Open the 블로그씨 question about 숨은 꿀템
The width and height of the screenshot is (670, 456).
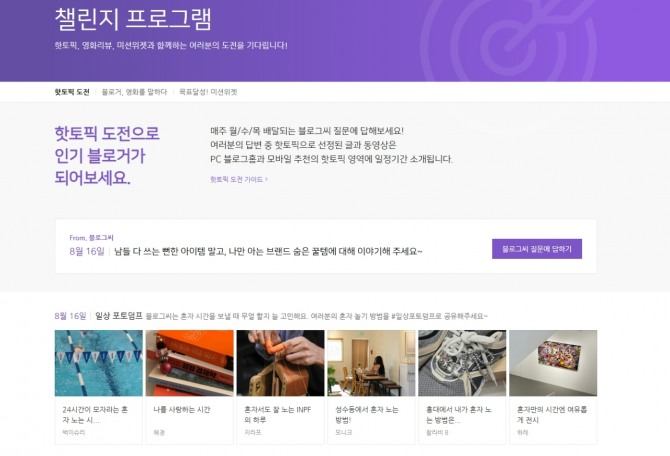[x=268, y=251]
